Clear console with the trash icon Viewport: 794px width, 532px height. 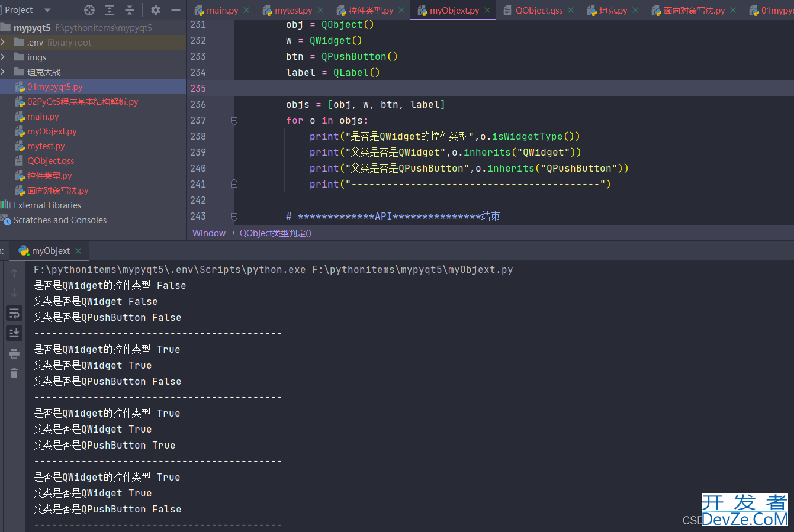(x=14, y=373)
